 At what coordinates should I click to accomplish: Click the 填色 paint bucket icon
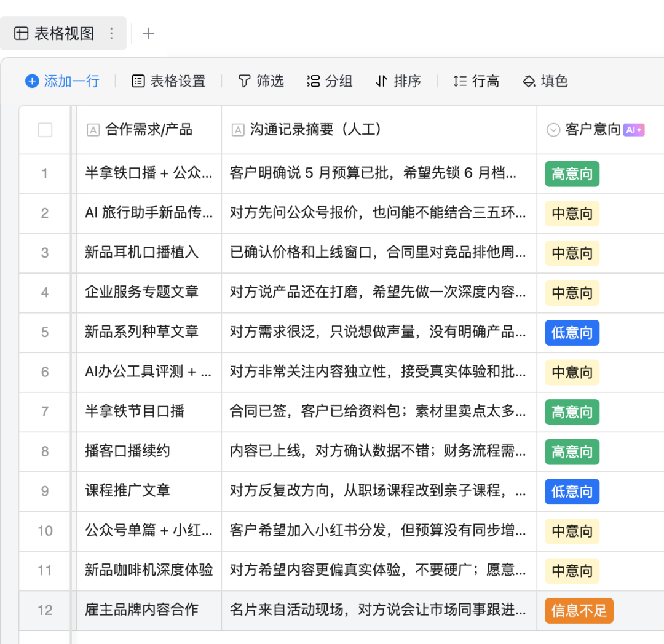point(529,81)
